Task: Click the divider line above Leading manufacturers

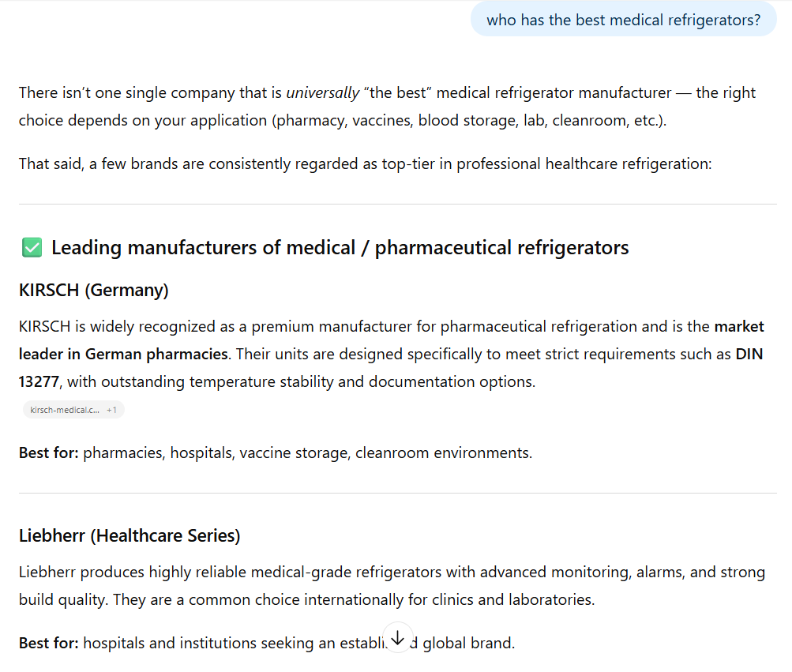Action: pyautogui.click(x=397, y=204)
